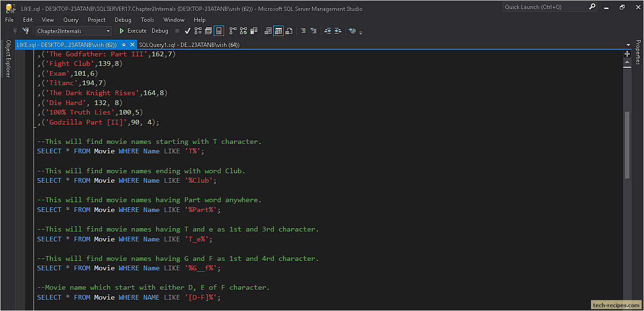
Task: Open the document tab list dropdown arrow
Action: [627, 44]
